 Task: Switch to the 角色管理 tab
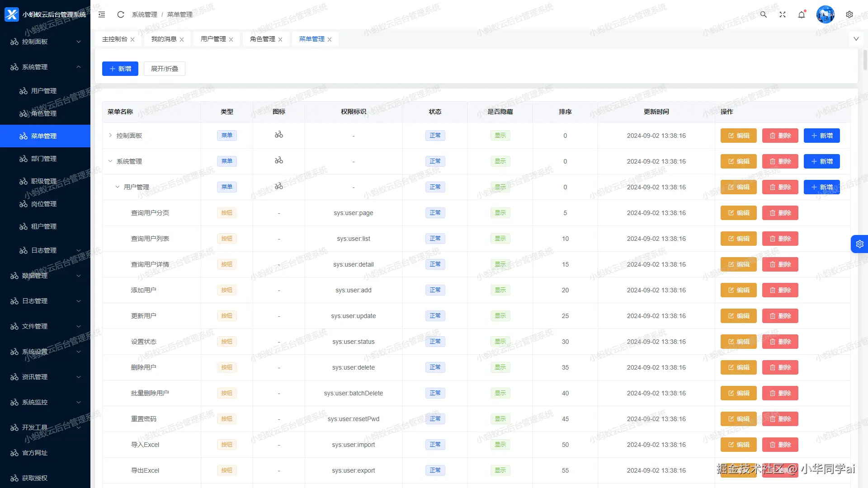pyautogui.click(x=262, y=39)
